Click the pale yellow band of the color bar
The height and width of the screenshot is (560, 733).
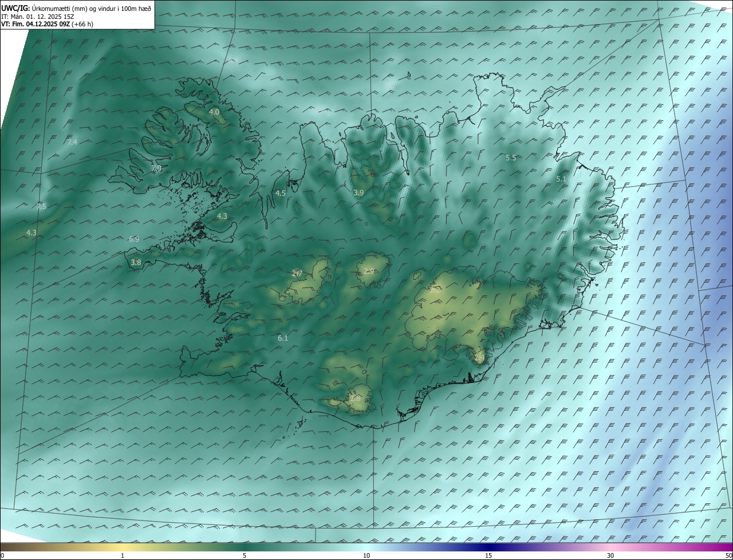coord(123,547)
